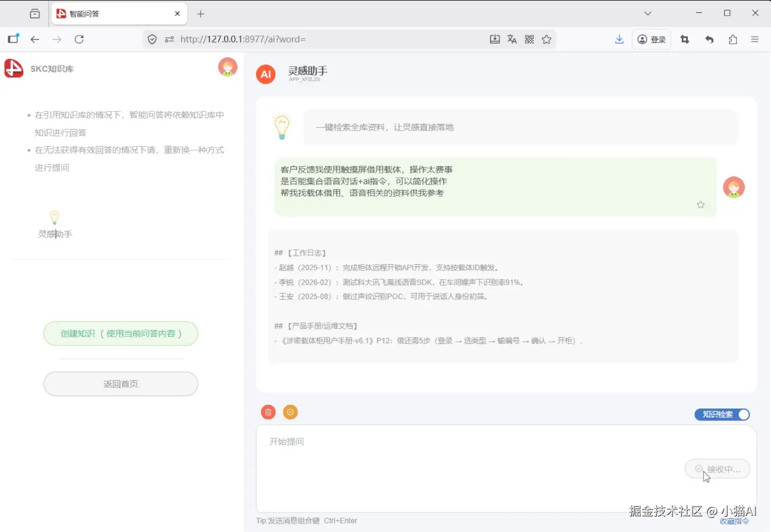Viewport: 771px width, 532px height.
Task: Click the orange stop icon near the input box
Action: [290, 412]
